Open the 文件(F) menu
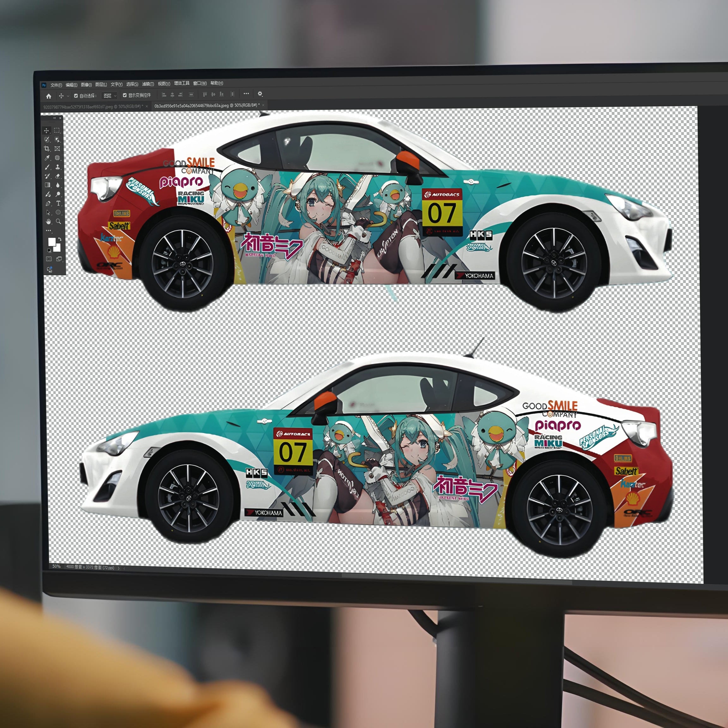Screen dimensions: 728x728 point(56,85)
